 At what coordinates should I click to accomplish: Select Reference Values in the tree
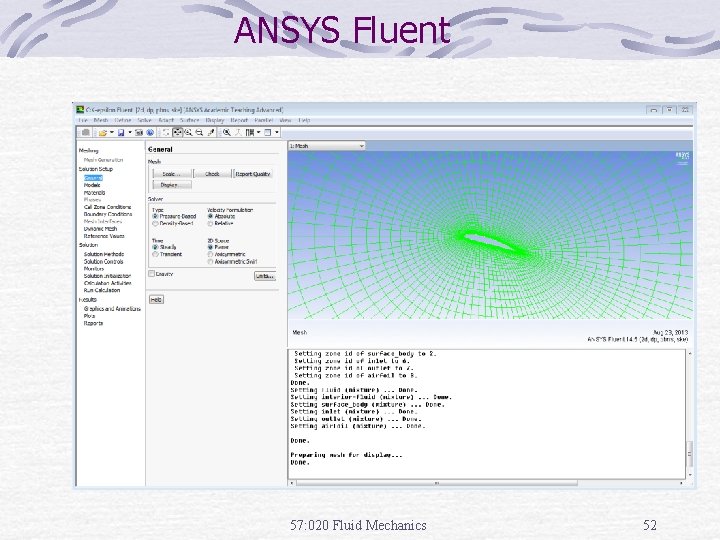pyautogui.click(x=104, y=236)
